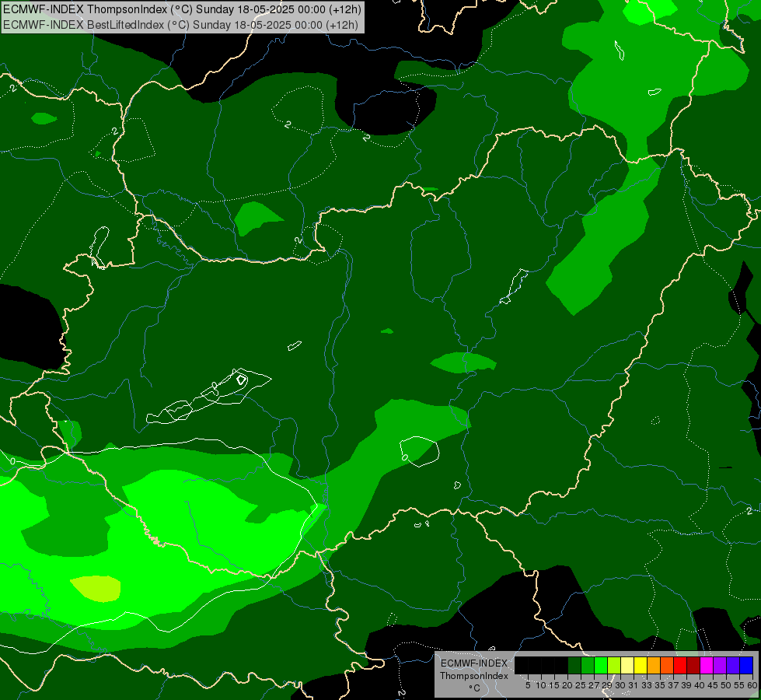The height and width of the screenshot is (700, 761).
Task: Click the ThompsonIndex title line at top
Action: [x=182, y=9]
